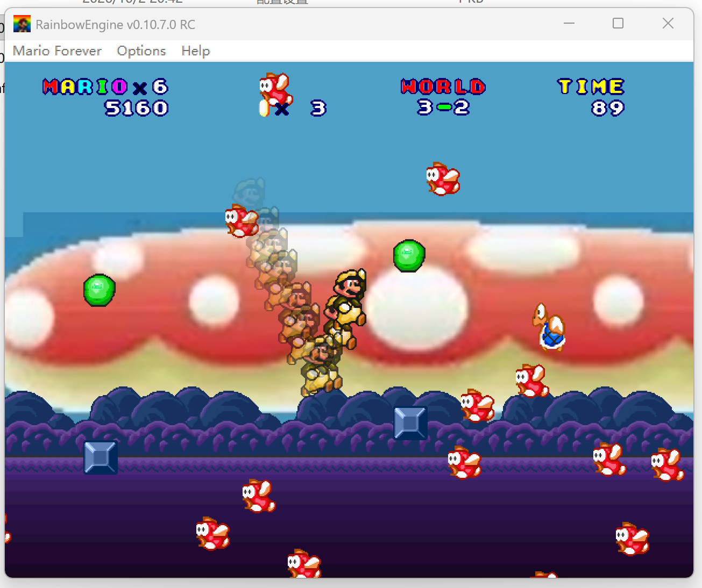This screenshot has height=588, width=702.
Task: Click the Cheep Cheep above the coin counter
Action: click(x=276, y=89)
